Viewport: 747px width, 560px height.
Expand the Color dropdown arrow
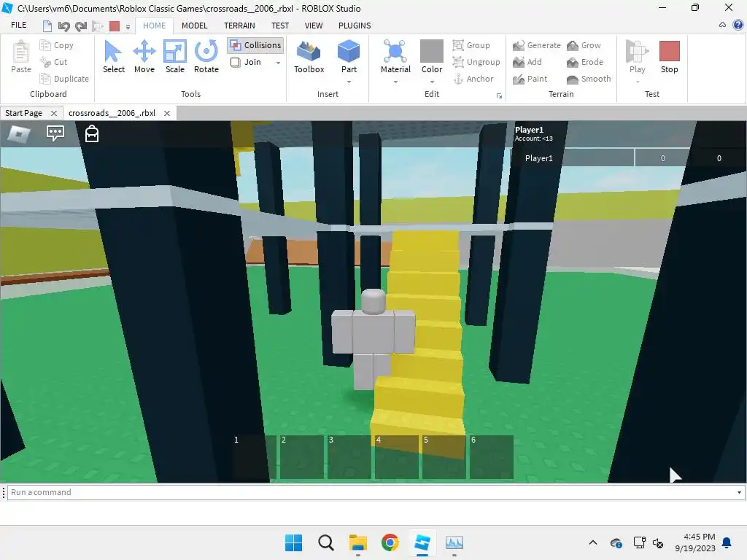click(x=432, y=82)
